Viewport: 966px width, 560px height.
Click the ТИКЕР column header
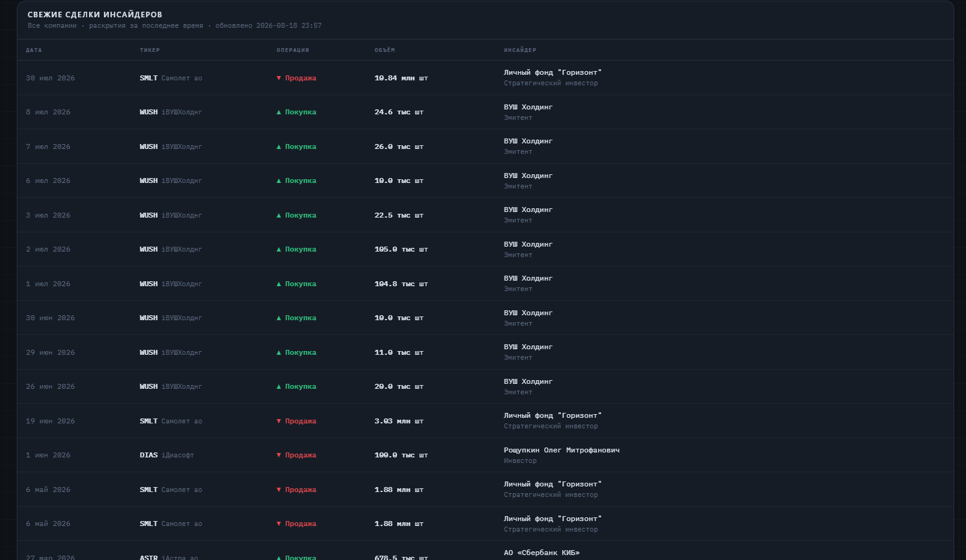point(150,50)
